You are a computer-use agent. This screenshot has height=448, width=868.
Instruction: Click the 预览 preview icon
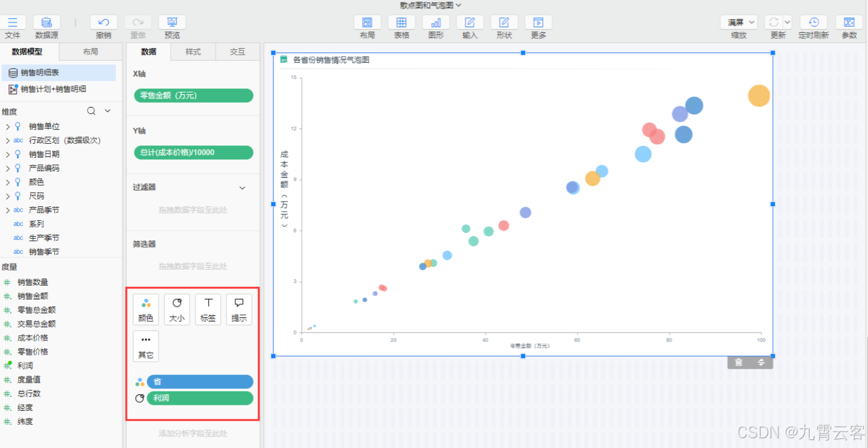(x=172, y=23)
